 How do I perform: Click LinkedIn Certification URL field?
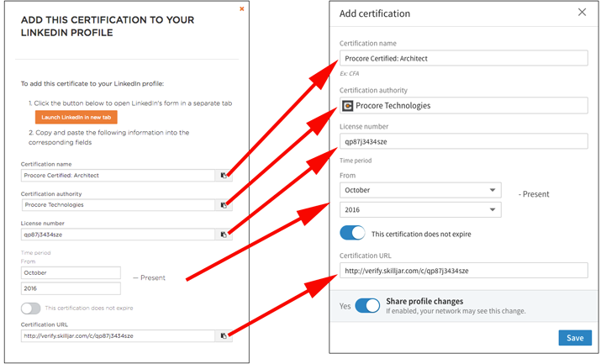[x=463, y=271]
